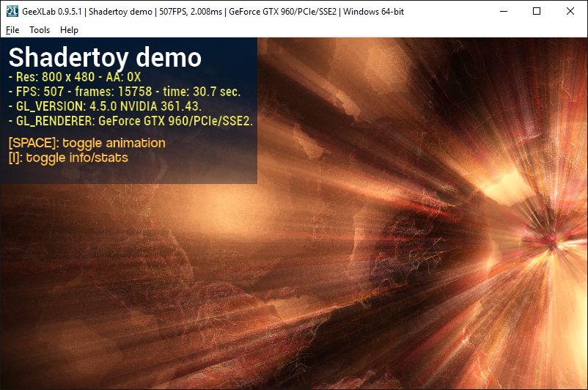Open the File menu
Image resolution: width=588 pixels, height=390 pixels.
point(12,30)
